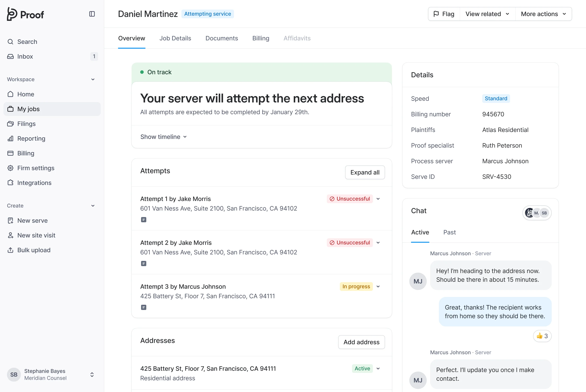The height and width of the screenshot is (392, 586).
Task: Expand Show timeline
Action: (x=163, y=137)
